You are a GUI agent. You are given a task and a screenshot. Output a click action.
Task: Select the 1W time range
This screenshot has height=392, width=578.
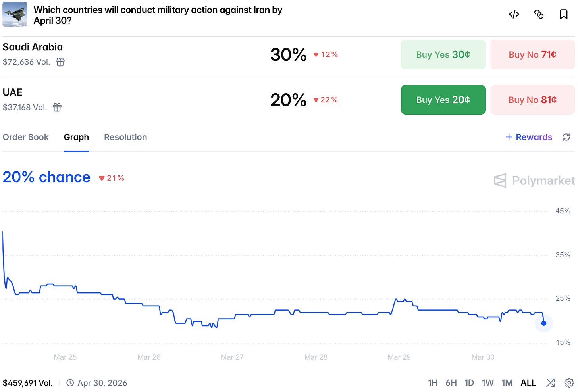click(487, 383)
